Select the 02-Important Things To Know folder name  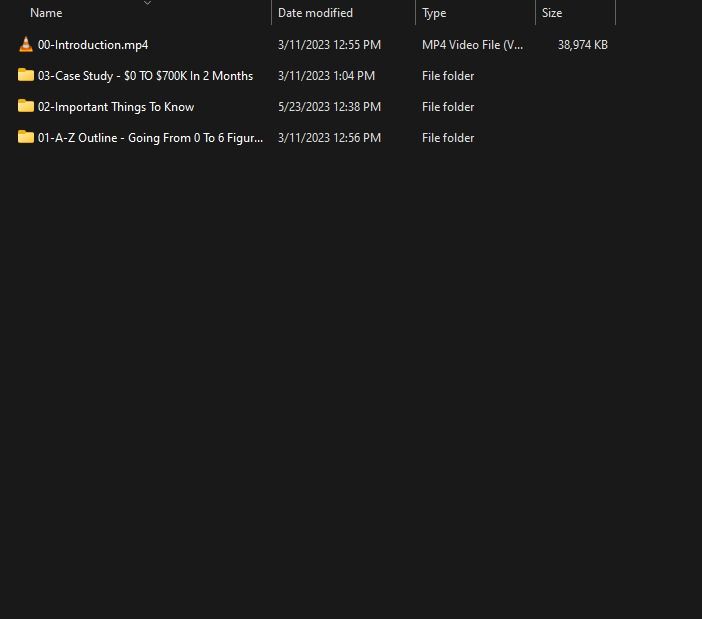tap(116, 107)
